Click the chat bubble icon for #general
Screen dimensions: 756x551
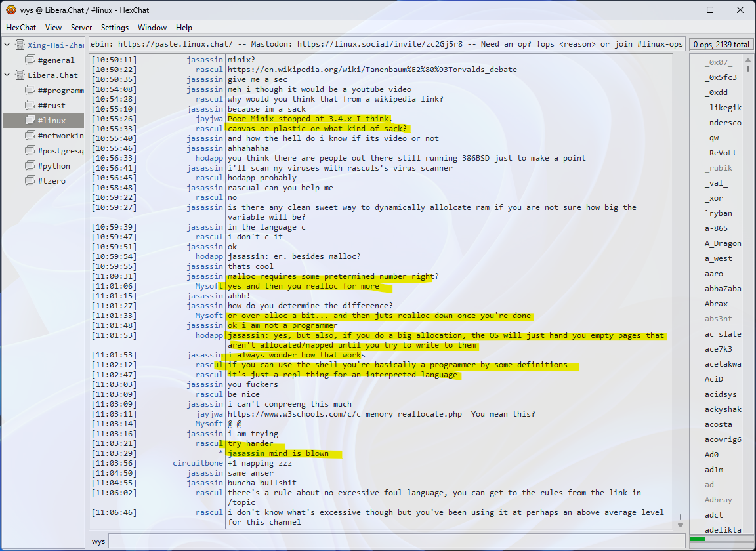coord(30,60)
